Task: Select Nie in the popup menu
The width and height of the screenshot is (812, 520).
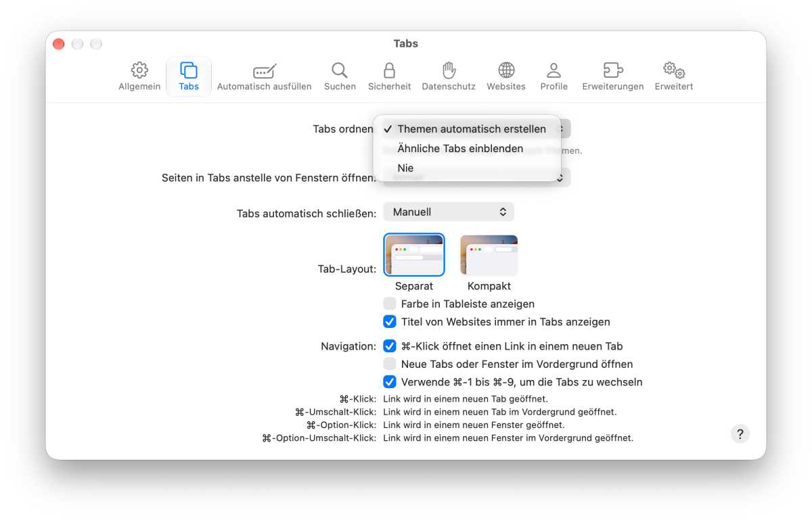Action: coord(467,168)
